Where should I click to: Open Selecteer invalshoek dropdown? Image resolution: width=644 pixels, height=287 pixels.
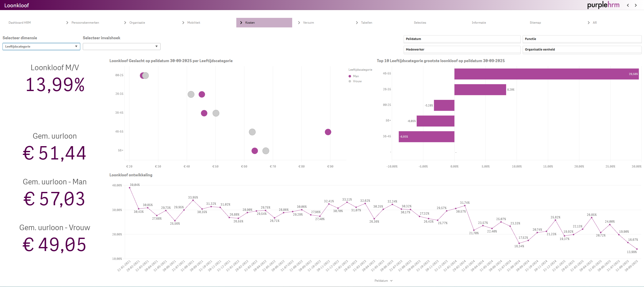point(122,47)
